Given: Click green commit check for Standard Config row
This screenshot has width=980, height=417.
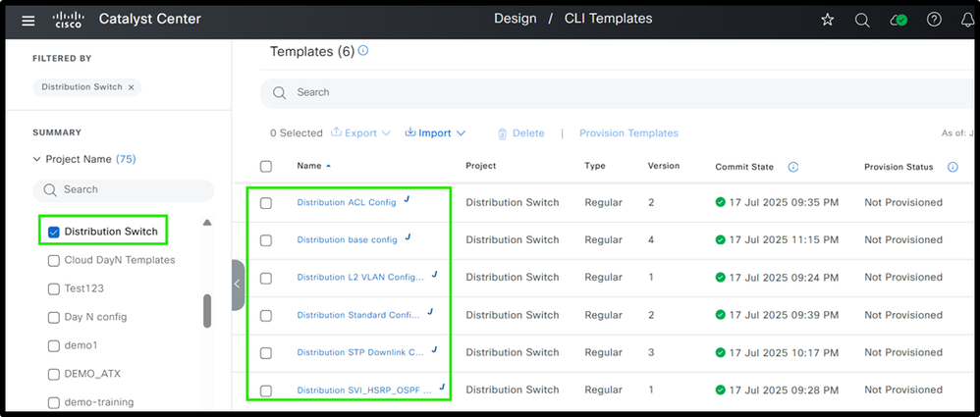Looking at the screenshot, I should coord(720,315).
